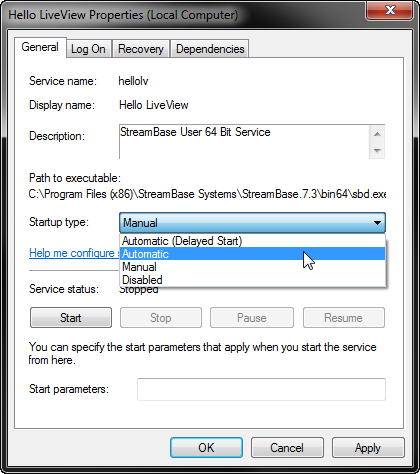Click the OK button

pyautogui.click(x=206, y=448)
